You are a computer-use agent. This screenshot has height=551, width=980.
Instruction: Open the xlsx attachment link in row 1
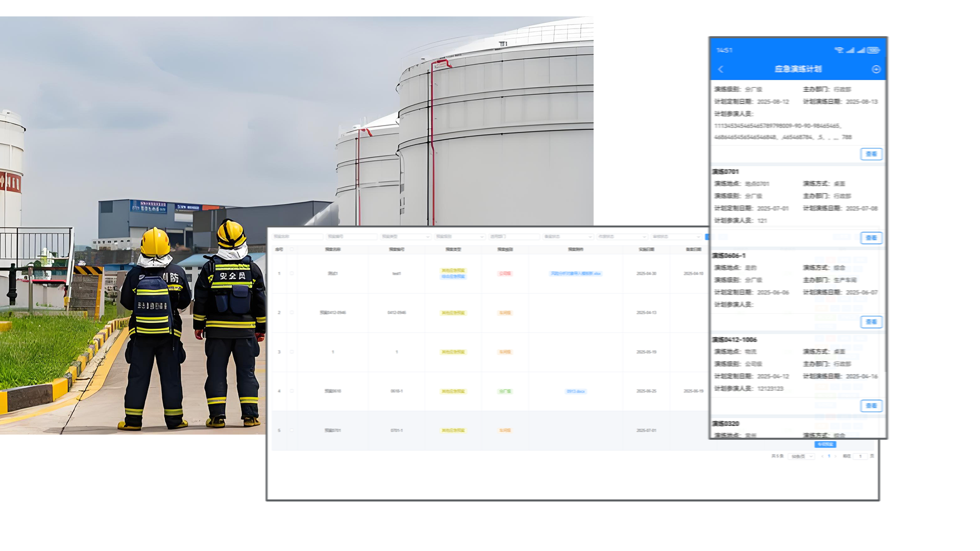point(576,273)
